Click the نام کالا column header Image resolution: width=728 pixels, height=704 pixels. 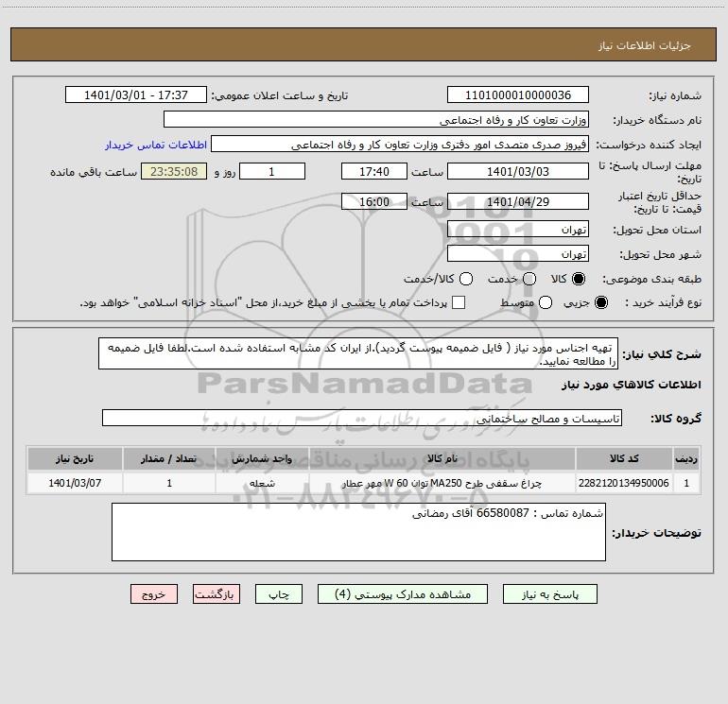tap(442, 458)
